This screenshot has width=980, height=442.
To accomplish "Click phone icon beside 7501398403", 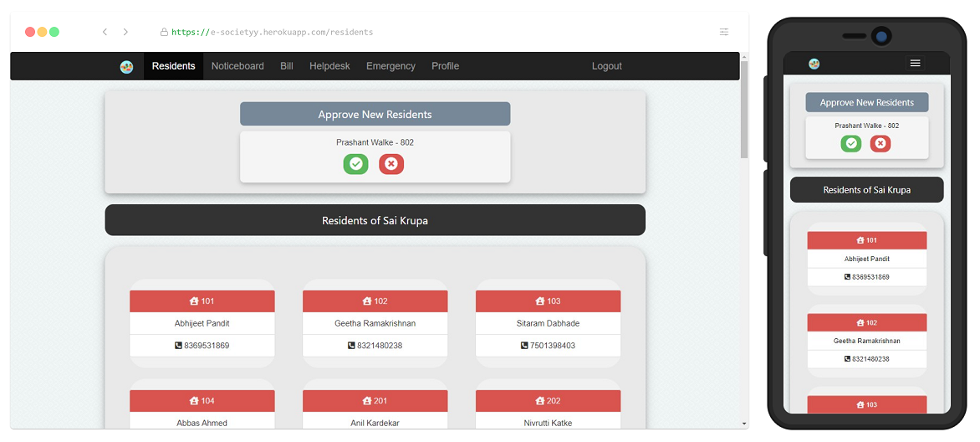I will click(x=524, y=346).
